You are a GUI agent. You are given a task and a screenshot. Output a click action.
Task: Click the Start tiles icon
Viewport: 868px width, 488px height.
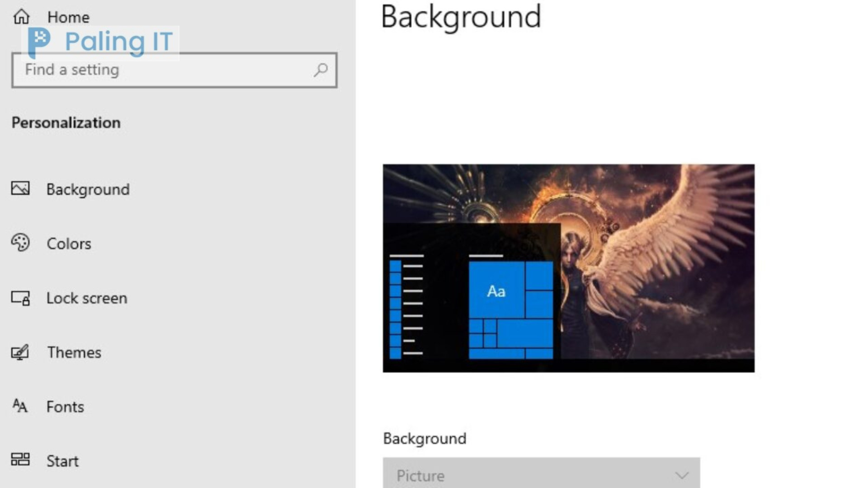pyautogui.click(x=20, y=460)
